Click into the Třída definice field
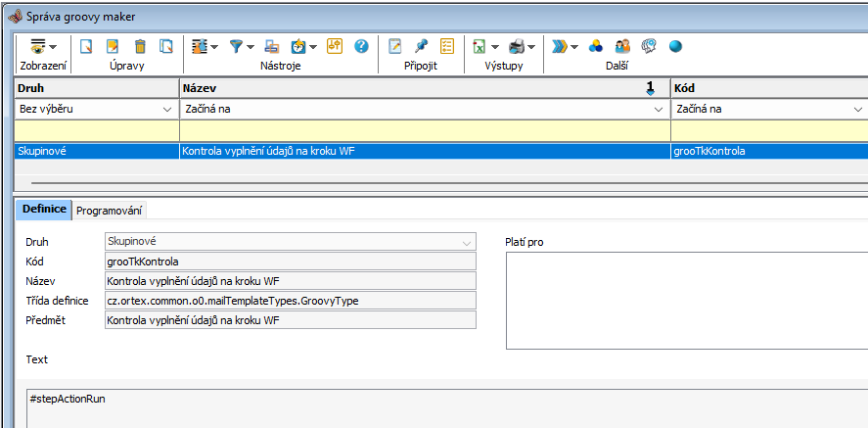The width and height of the screenshot is (868, 428). coord(290,301)
